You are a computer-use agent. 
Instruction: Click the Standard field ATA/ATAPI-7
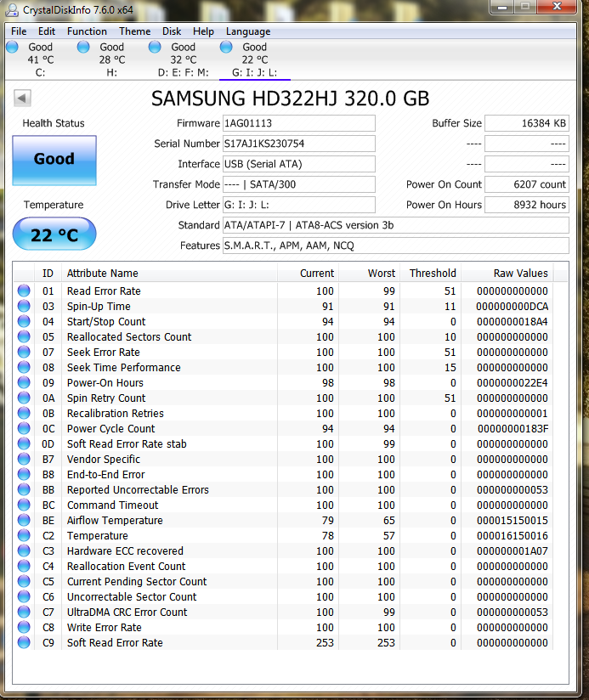click(396, 225)
